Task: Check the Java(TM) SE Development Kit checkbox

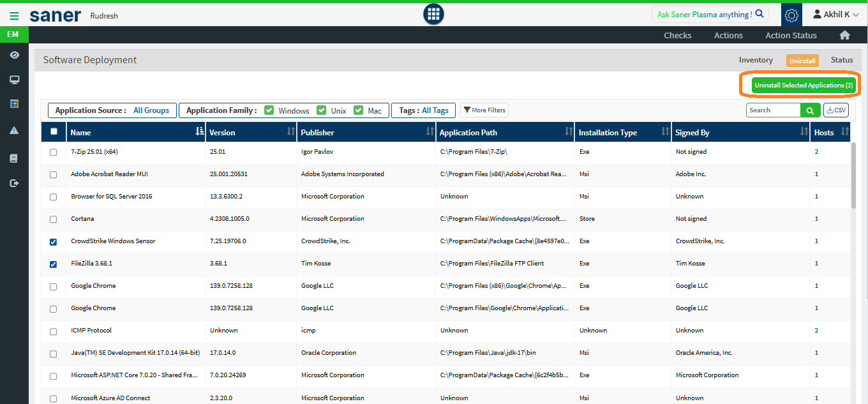Action: (54, 354)
